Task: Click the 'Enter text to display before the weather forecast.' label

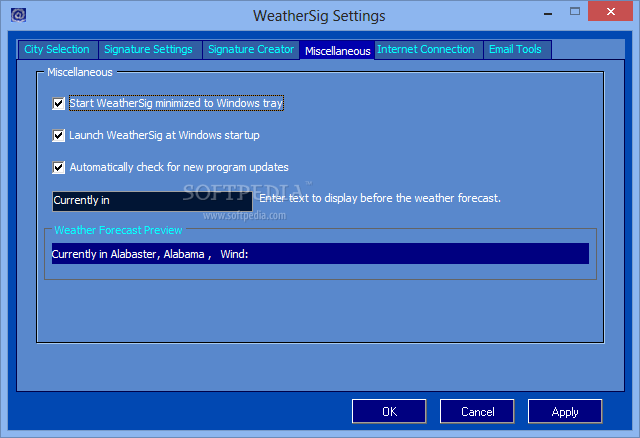Action: pyautogui.click(x=380, y=198)
